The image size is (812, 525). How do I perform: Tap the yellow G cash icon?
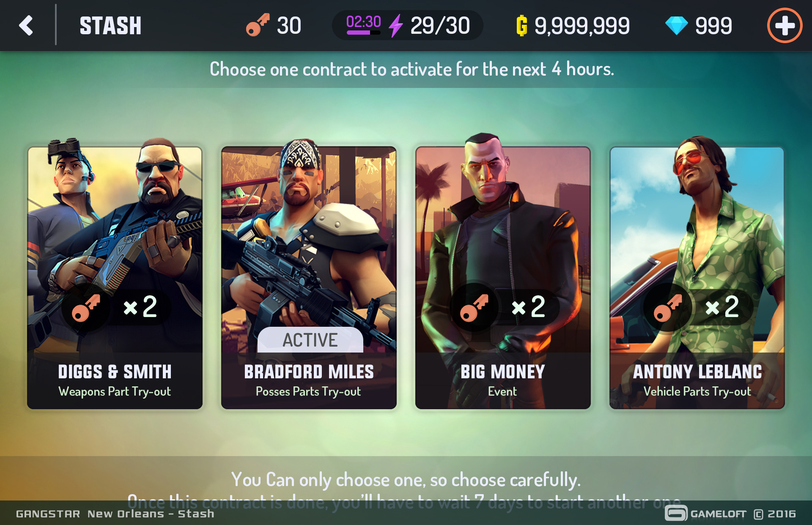pyautogui.click(x=522, y=25)
